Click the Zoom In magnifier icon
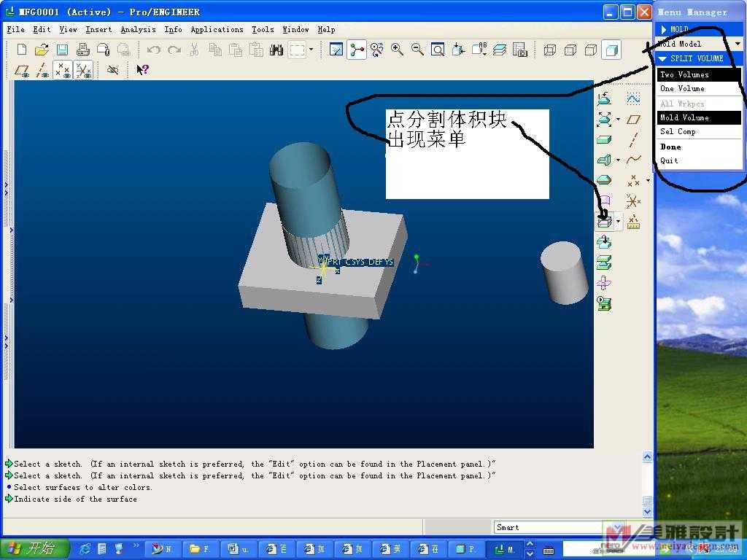747x560 pixels. tap(397, 50)
